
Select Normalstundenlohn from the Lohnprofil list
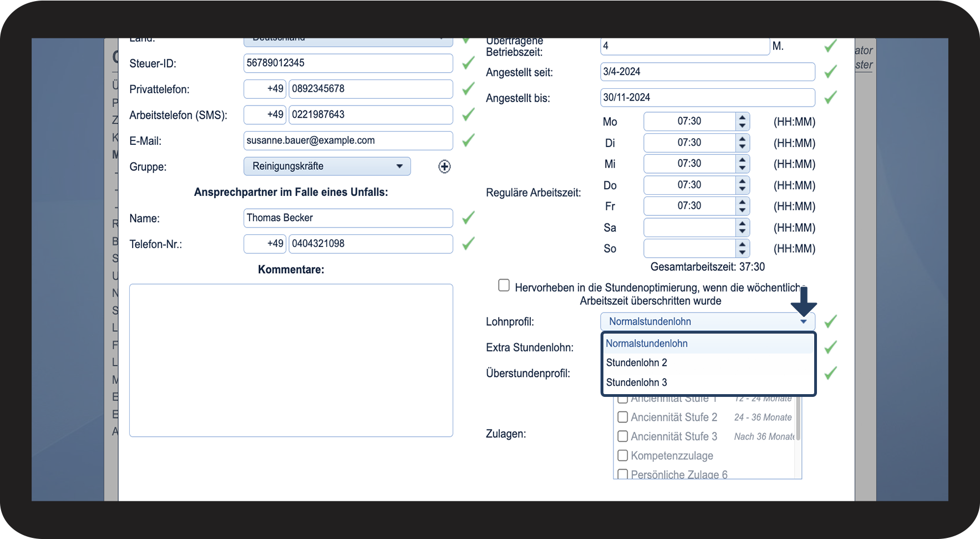click(x=708, y=344)
